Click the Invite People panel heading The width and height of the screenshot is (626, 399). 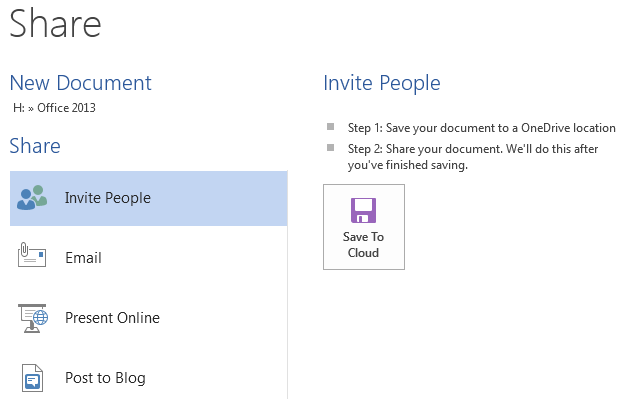[382, 83]
